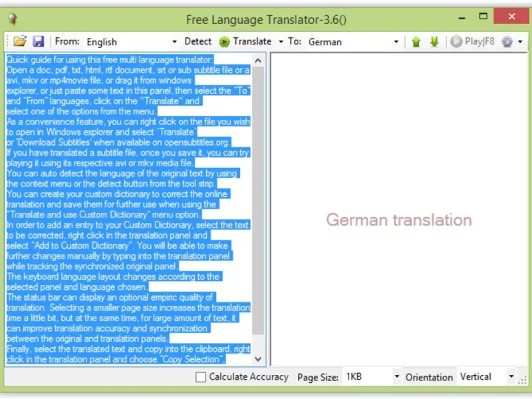Click the Orientation label in status bar
The height and width of the screenshot is (399, 532).
(429, 377)
